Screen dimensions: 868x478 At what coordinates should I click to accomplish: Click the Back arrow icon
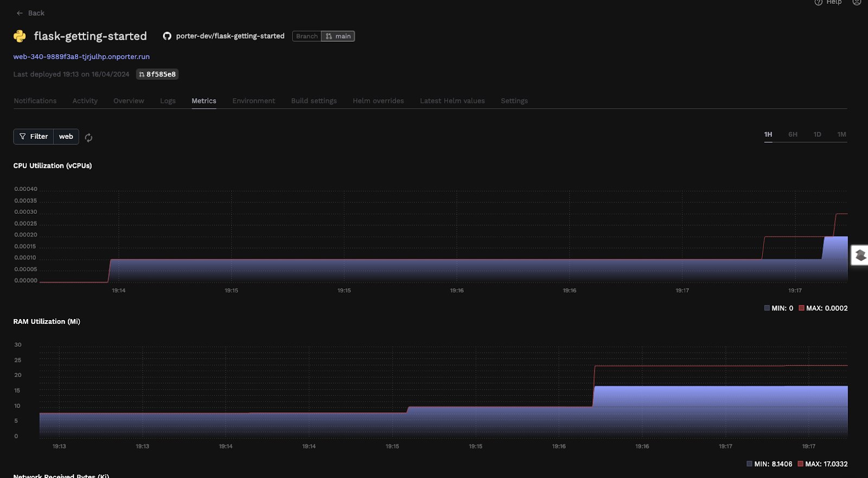point(20,13)
